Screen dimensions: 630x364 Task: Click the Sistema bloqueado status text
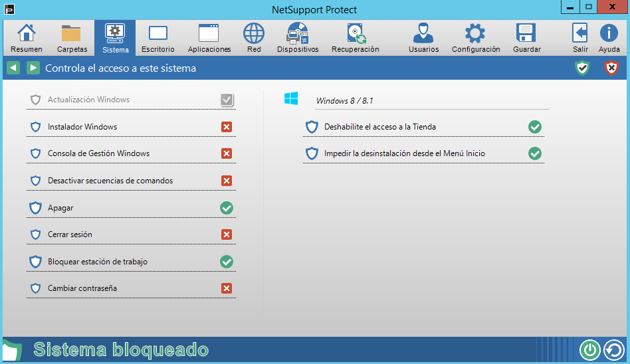coord(121,349)
